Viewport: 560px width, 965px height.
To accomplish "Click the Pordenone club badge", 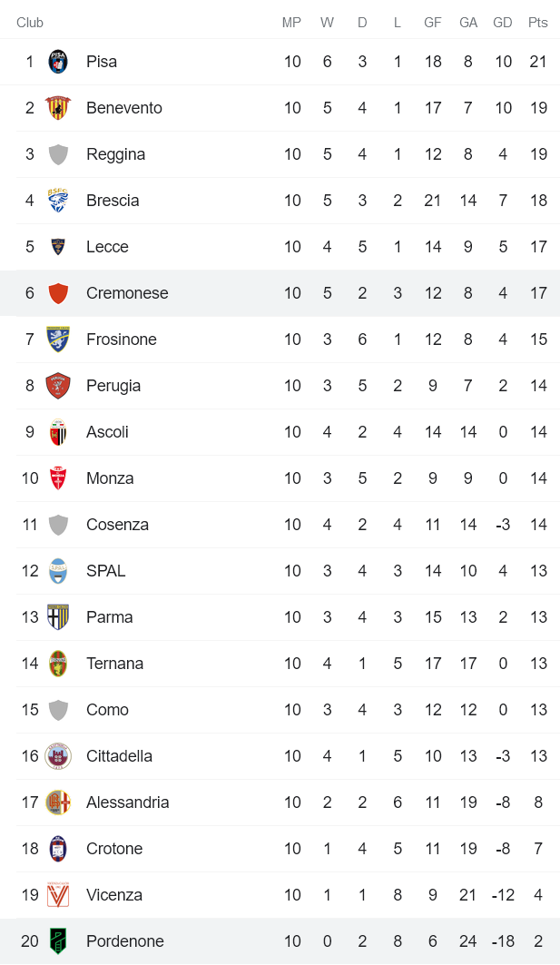I will tap(58, 941).
